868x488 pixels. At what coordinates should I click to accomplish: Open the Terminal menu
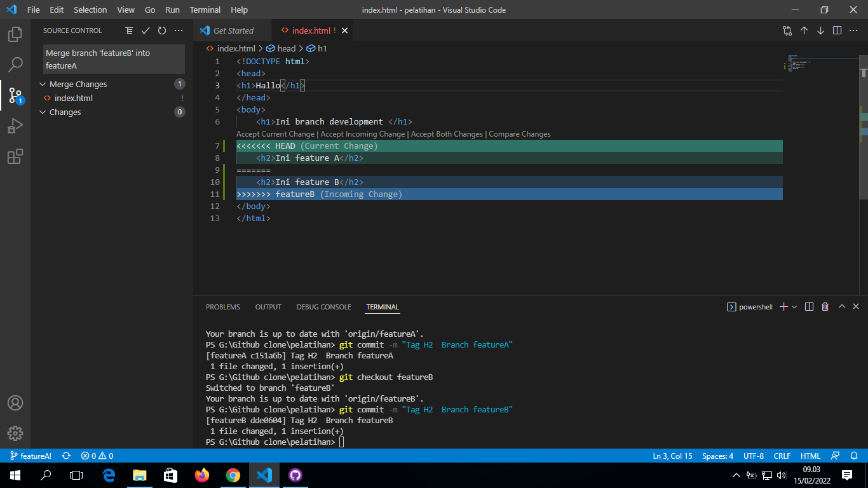(205, 10)
